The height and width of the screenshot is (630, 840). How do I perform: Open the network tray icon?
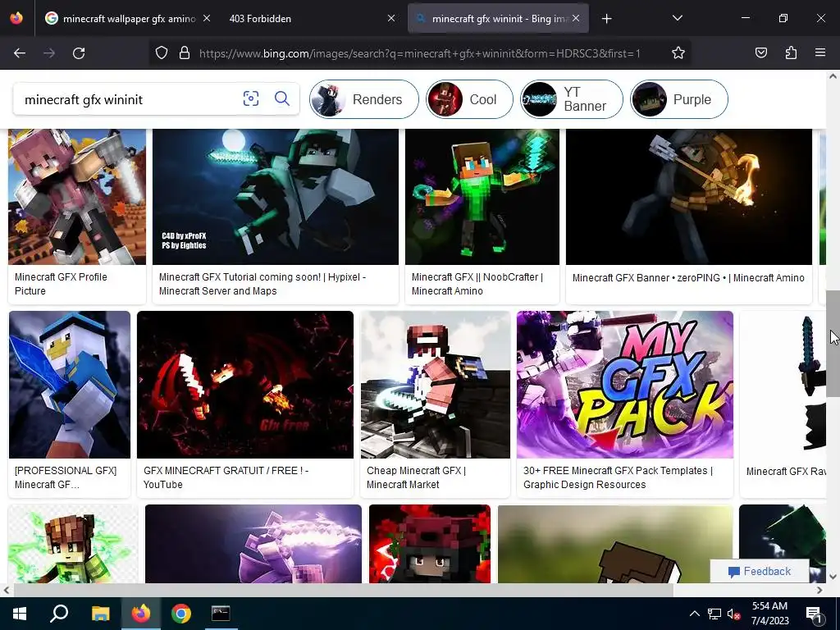(714, 614)
